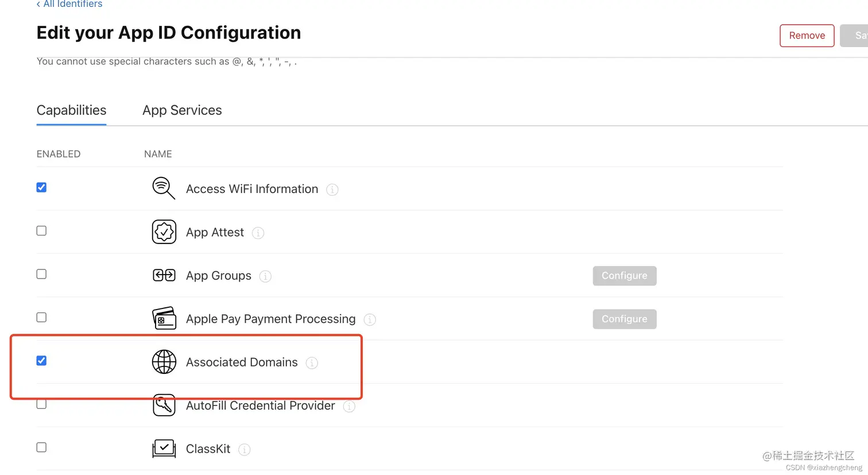This screenshot has height=475, width=868.
Task: Enable the ClassKit capability checkbox
Action: pyautogui.click(x=41, y=447)
